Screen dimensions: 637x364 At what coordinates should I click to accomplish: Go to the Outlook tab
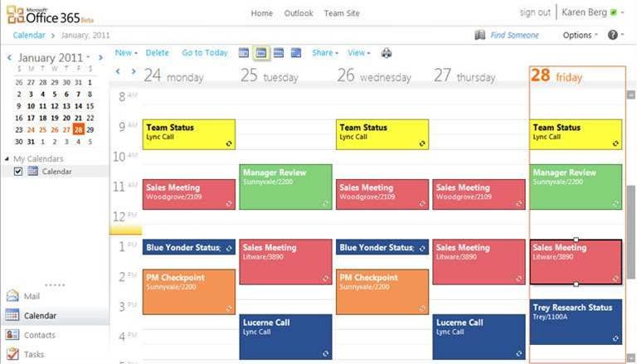299,13
